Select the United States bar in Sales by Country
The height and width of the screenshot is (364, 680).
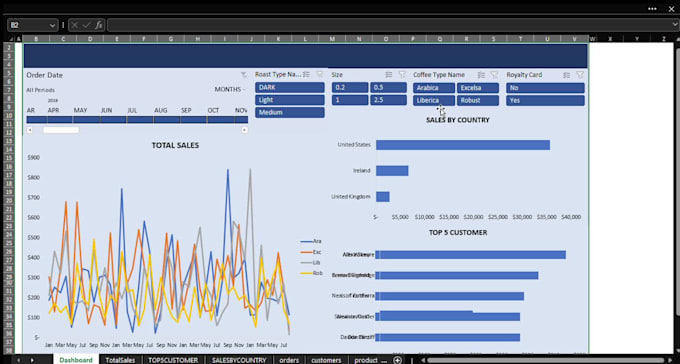pyautogui.click(x=463, y=145)
